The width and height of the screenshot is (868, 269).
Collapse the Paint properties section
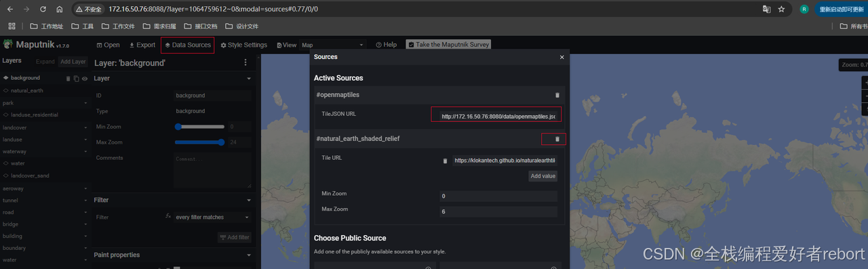point(248,255)
